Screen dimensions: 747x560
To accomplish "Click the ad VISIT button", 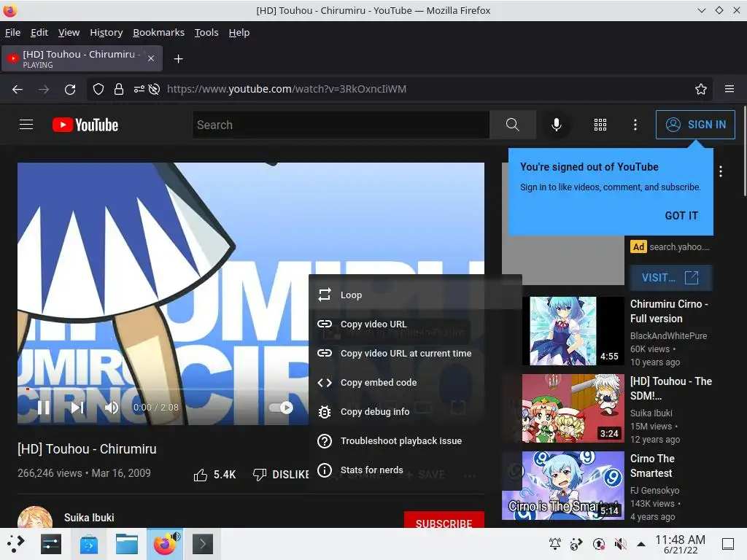I will pos(671,278).
